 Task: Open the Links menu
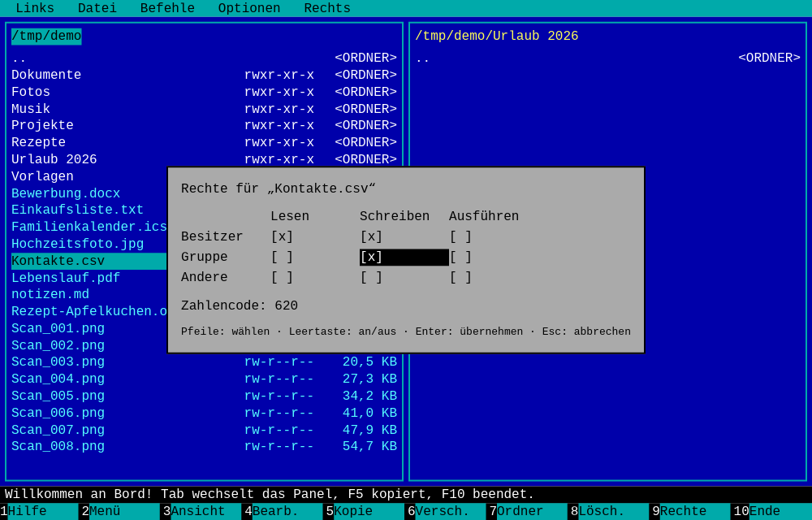35,8
